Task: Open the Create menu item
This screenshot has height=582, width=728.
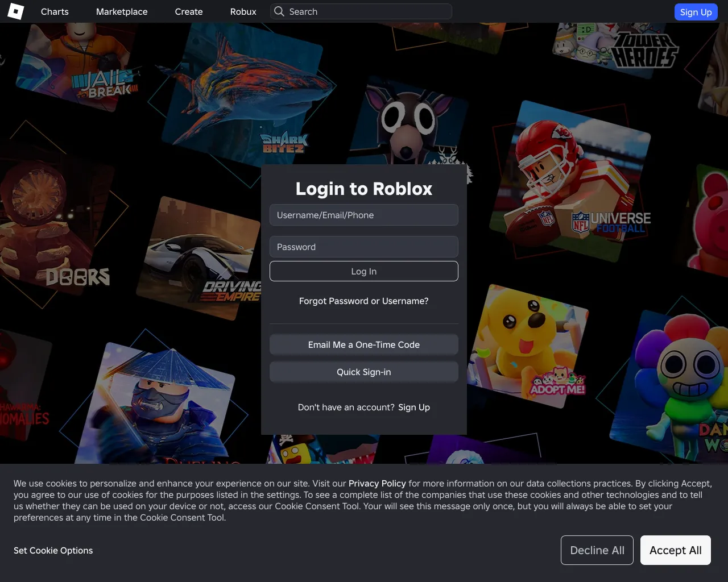Action: pyautogui.click(x=189, y=11)
